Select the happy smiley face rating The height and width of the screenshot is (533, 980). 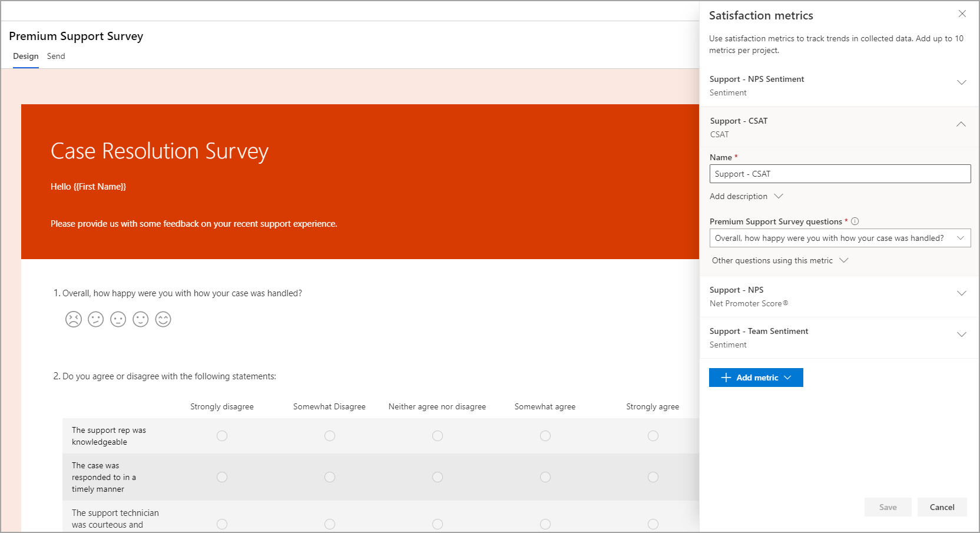click(x=141, y=319)
